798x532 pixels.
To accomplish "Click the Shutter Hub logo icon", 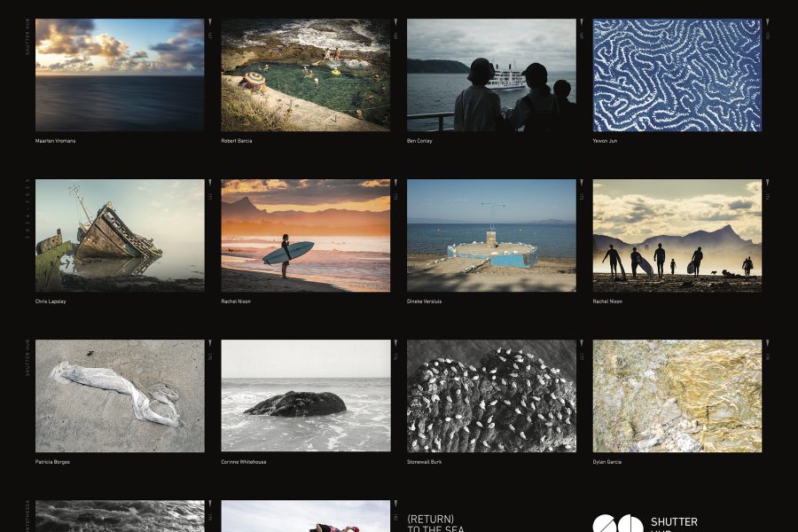I will tap(618, 524).
